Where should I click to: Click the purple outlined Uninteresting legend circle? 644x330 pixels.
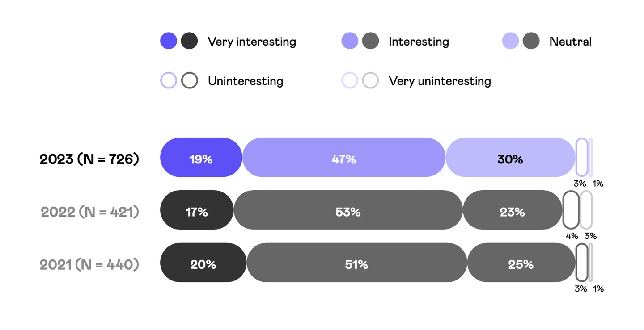[169, 80]
